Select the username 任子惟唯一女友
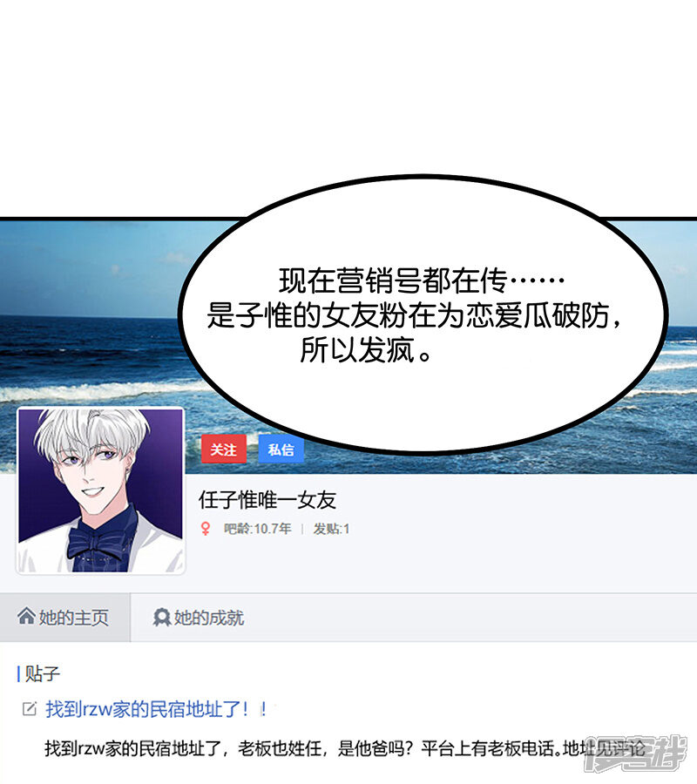The width and height of the screenshot is (697, 784). 267,500
